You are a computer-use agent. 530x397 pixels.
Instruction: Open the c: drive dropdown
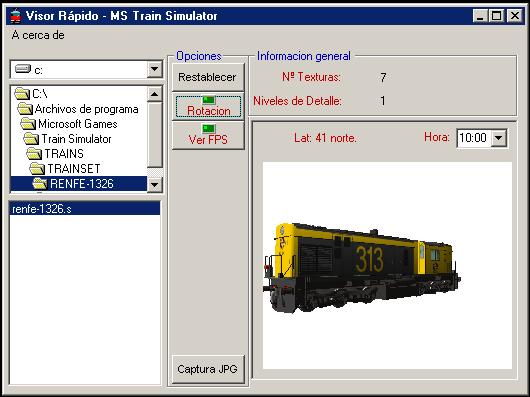tap(154, 69)
